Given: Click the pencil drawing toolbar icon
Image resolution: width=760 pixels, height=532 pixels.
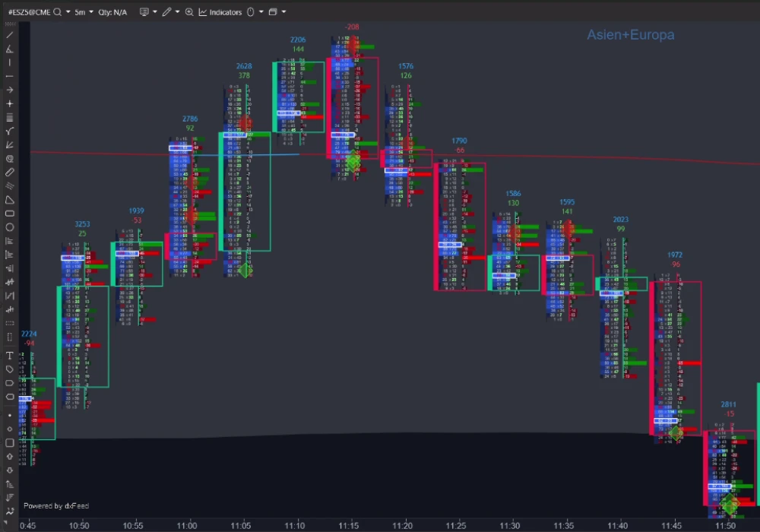Looking at the screenshot, I should pos(166,12).
